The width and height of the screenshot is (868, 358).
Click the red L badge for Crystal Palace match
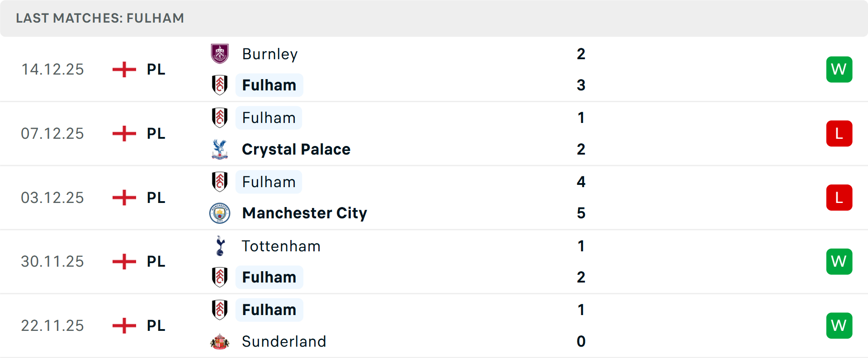[x=839, y=133]
